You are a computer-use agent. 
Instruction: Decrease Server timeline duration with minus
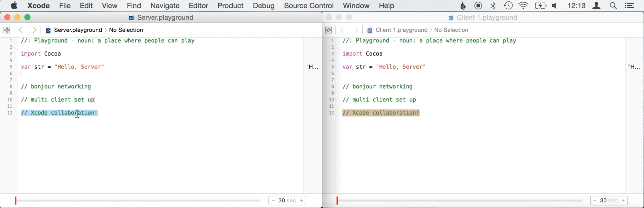273,201
